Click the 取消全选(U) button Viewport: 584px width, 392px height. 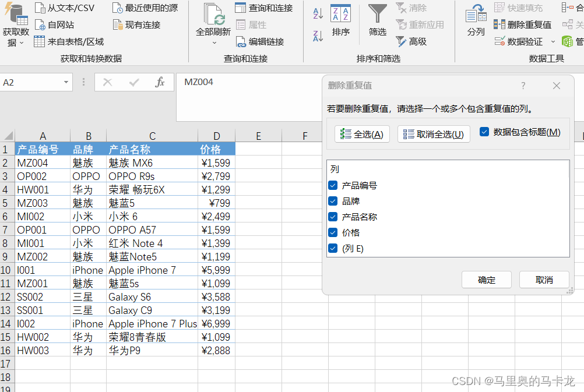tap(434, 134)
